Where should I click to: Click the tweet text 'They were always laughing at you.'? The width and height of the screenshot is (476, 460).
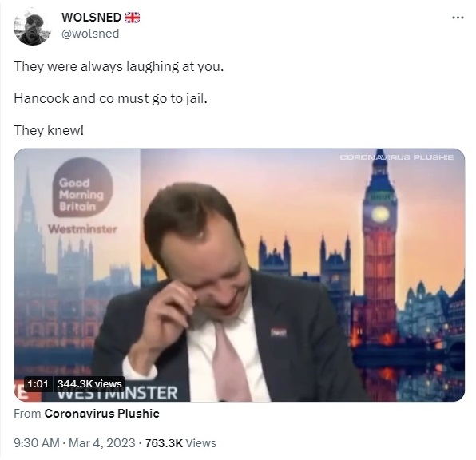[119, 66]
